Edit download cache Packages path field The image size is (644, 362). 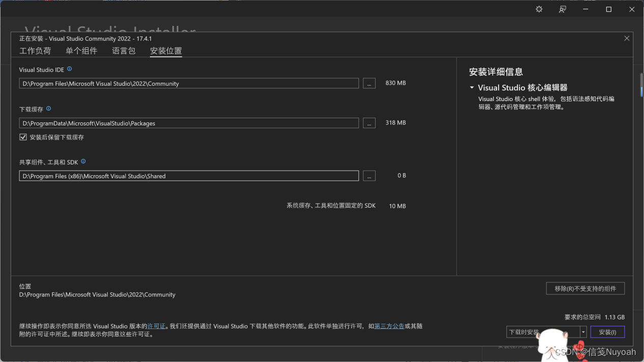[189, 123]
